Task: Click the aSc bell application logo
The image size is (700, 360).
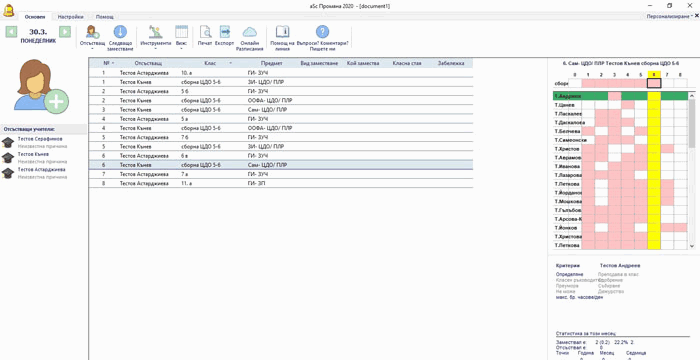Action: pos(8,10)
